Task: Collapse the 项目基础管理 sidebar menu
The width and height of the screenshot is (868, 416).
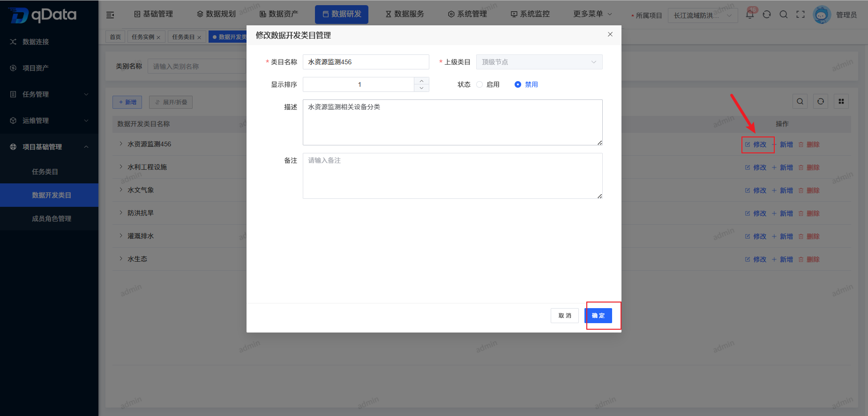Action: point(49,147)
